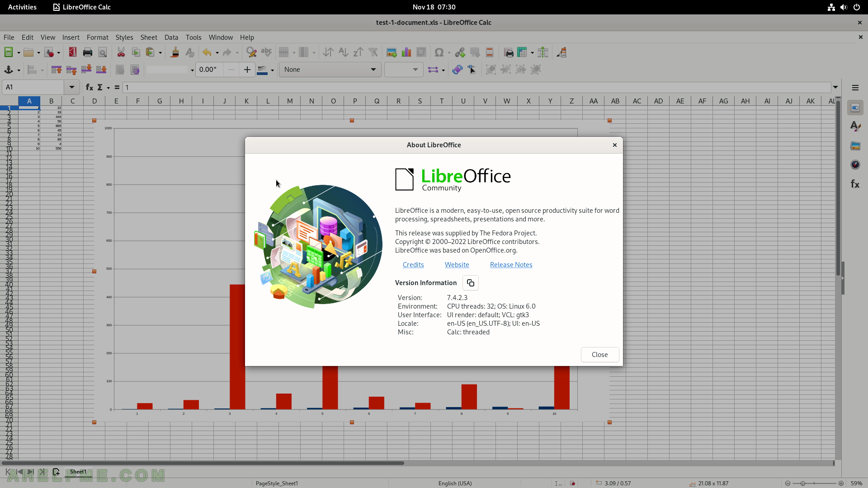Click the Special Character omega icon
868x488 pixels.
tap(439, 52)
